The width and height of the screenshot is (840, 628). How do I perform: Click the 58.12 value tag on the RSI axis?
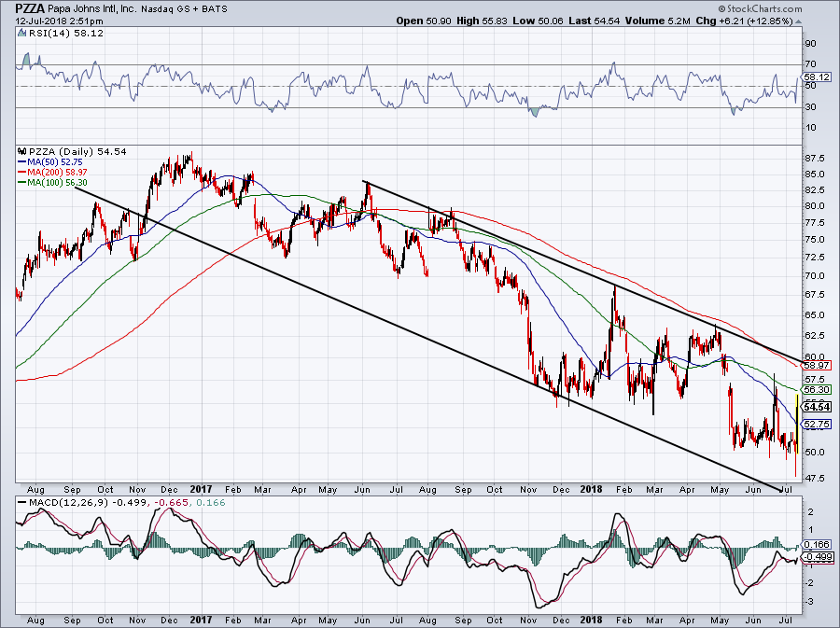(x=817, y=77)
